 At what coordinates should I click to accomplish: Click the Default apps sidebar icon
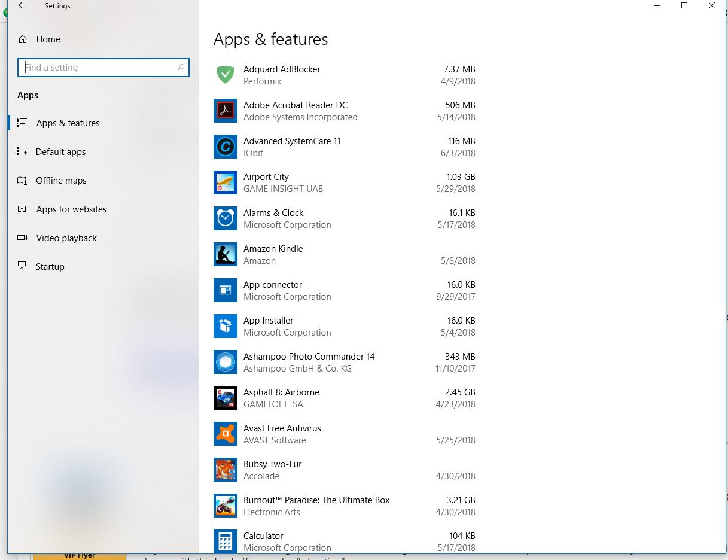click(22, 151)
